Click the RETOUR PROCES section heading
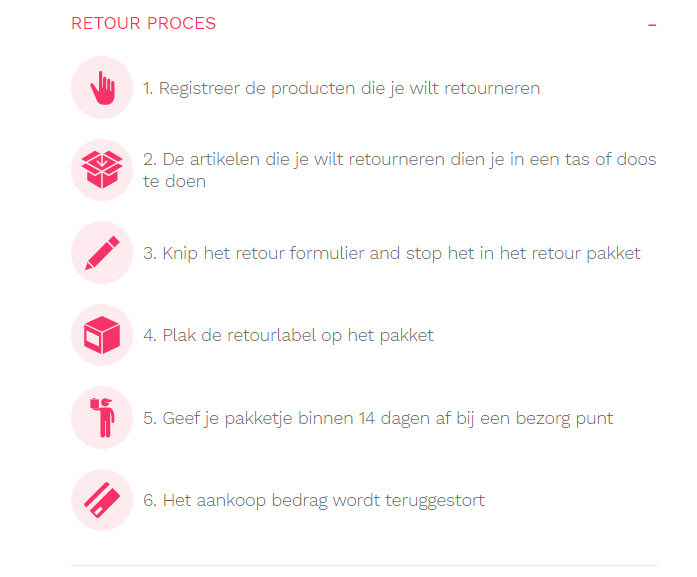 coord(143,23)
